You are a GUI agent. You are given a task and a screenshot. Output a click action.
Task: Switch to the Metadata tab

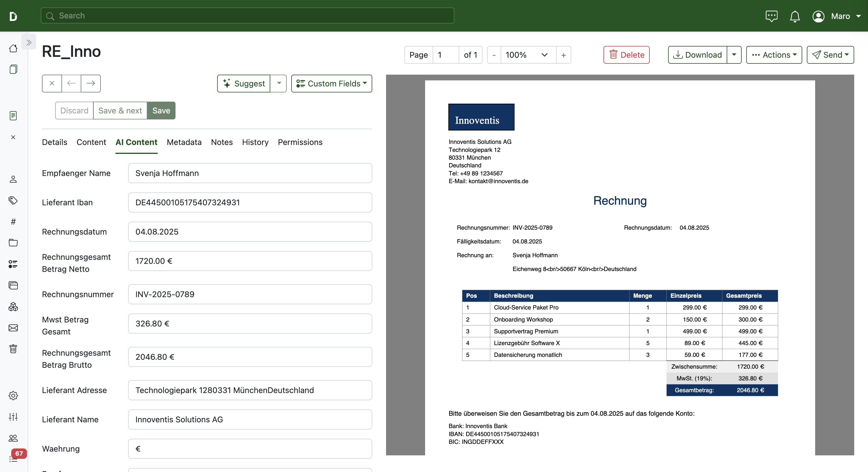pyautogui.click(x=184, y=142)
